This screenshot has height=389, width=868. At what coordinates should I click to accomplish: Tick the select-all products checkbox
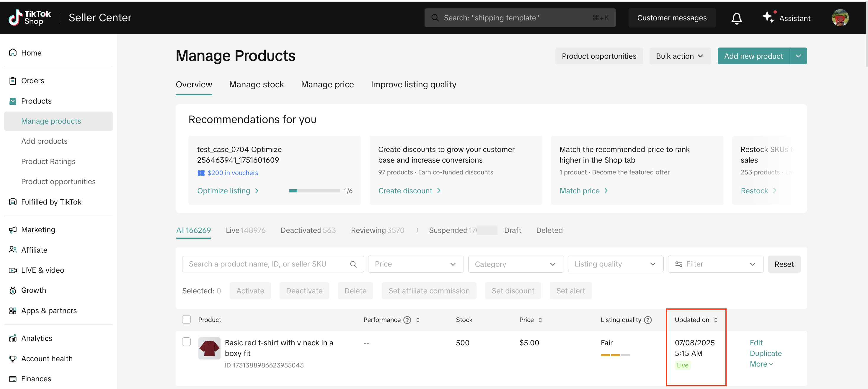pos(186,319)
